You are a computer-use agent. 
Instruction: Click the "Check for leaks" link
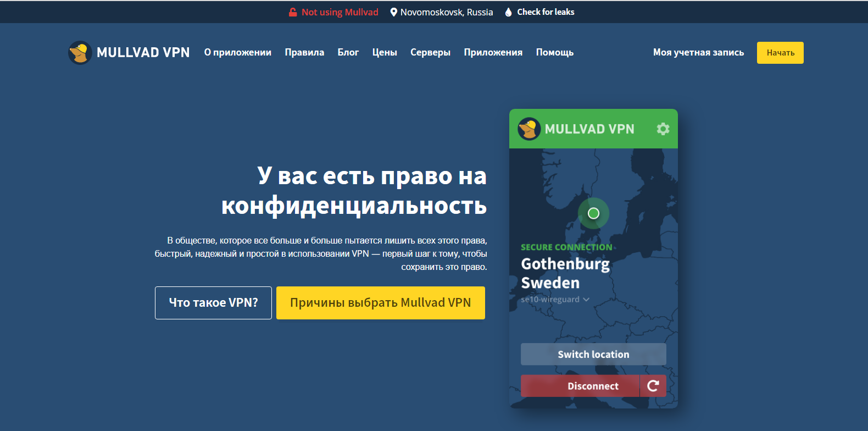click(x=546, y=12)
